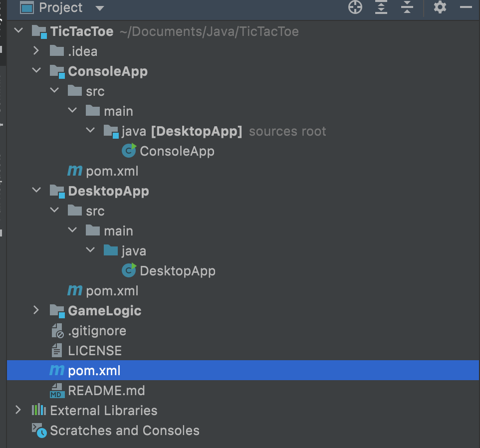Select pom.xml inside the DesktopApp module
The image size is (480, 448).
[112, 291]
